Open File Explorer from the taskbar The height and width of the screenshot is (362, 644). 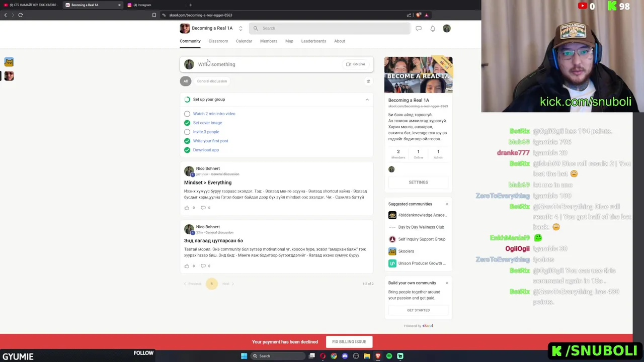(x=367, y=356)
